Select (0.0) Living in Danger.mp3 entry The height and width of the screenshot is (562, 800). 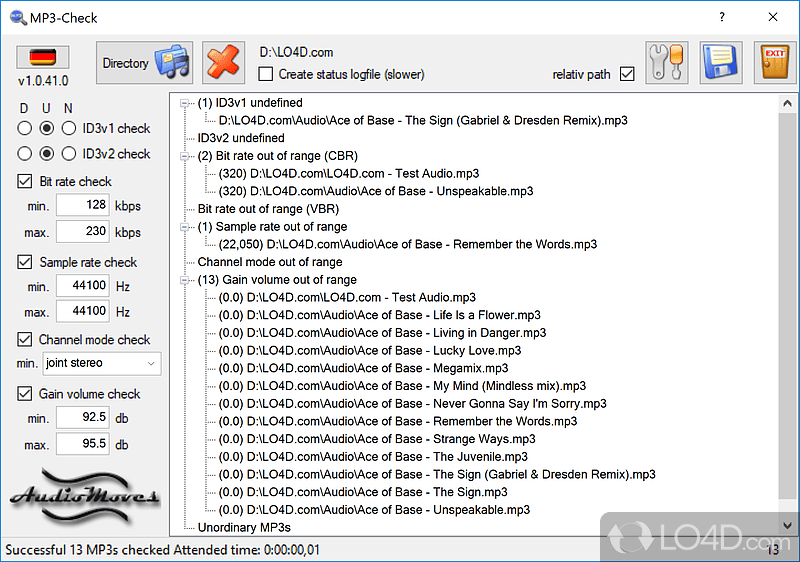[382, 333]
